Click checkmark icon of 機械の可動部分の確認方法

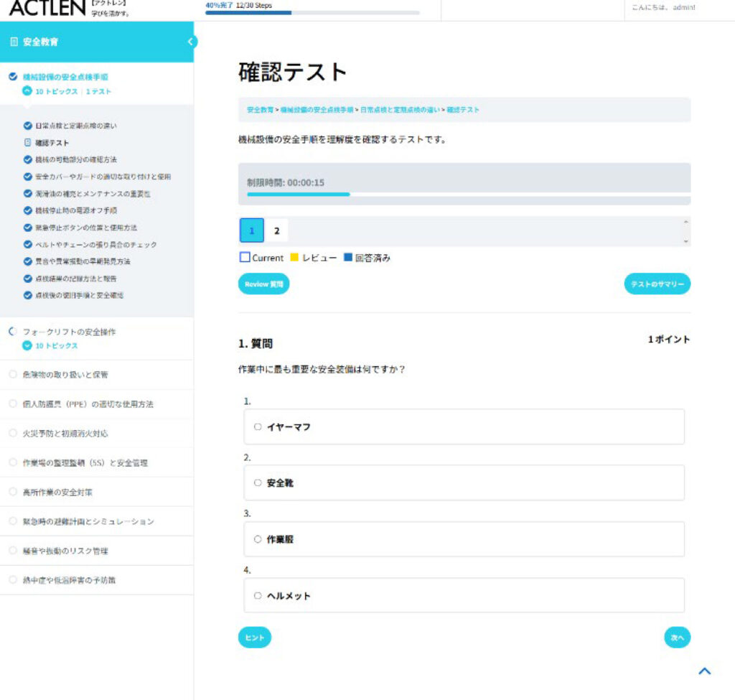pyautogui.click(x=28, y=159)
